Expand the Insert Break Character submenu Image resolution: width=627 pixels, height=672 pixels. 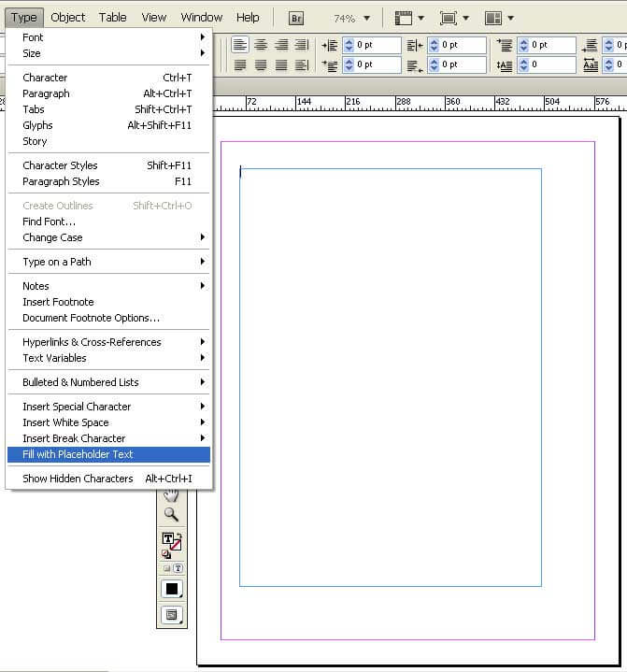(108, 438)
